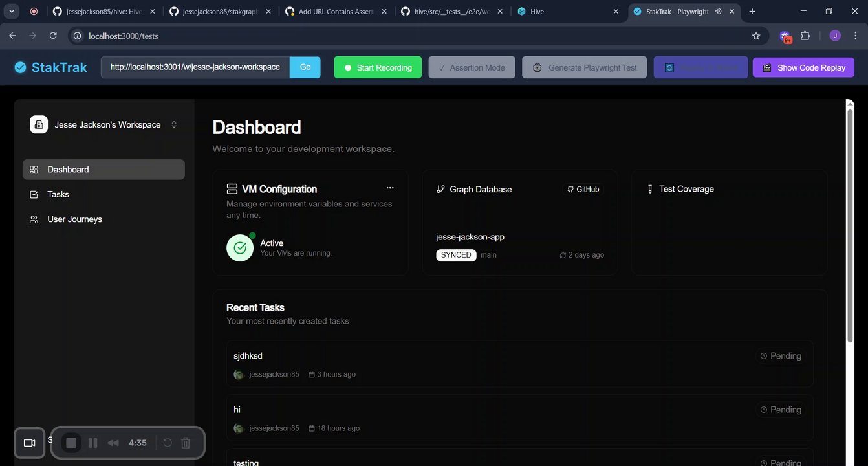Pause the screen recording
This screenshot has height=466, width=868.
click(92, 443)
